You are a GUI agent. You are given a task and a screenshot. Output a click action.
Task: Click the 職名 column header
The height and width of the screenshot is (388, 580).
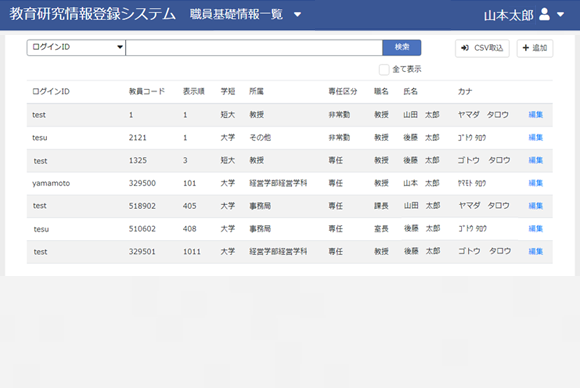tap(381, 91)
